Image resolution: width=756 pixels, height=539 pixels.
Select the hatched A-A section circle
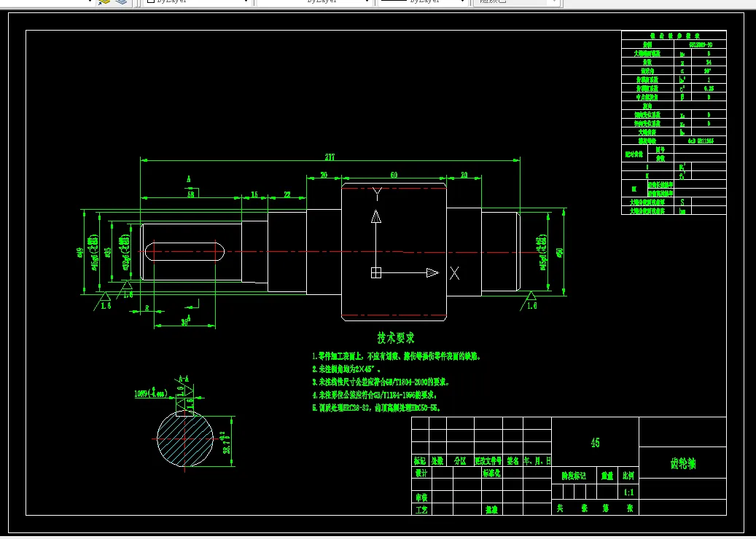(x=185, y=438)
